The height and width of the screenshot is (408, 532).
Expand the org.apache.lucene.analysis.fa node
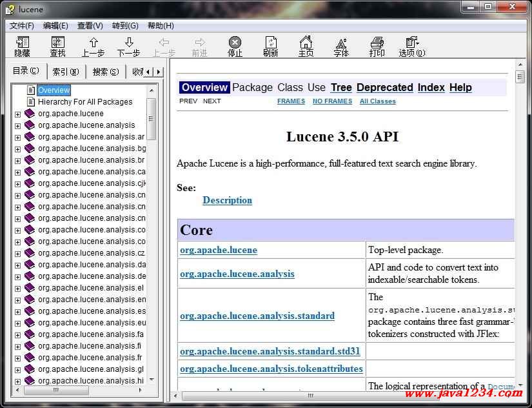pyautogui.click(x=17, y=335)
